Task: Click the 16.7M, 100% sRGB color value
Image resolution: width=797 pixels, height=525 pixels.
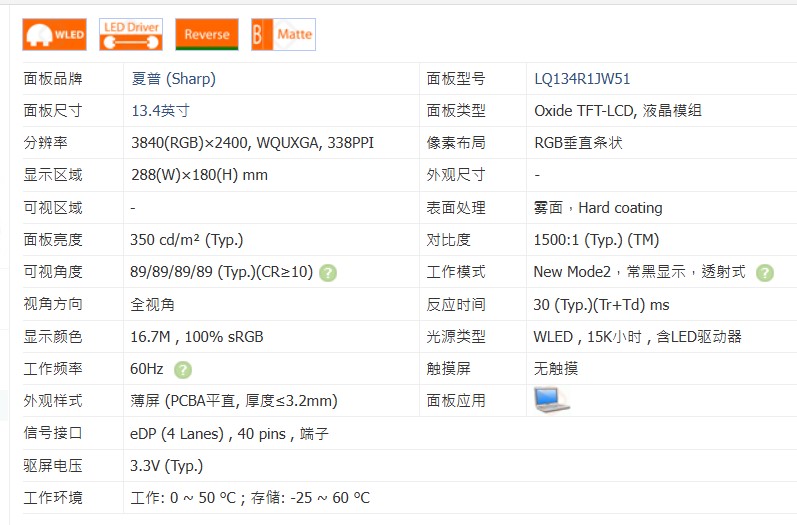Action: click(x=196, y=337)
